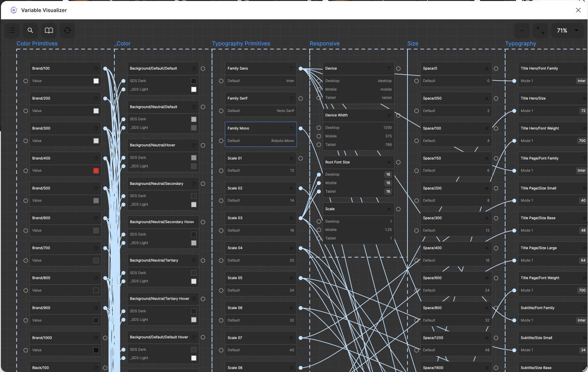Viewport: 588px width, 372px height.
Task: Click the Device Width Desktop 1200 value
Action: 387,128
